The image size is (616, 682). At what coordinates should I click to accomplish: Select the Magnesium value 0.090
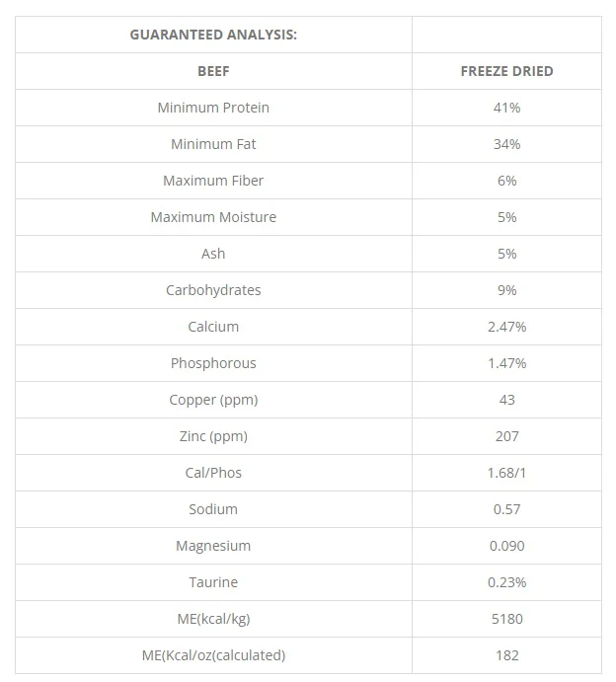coord(506,547)
